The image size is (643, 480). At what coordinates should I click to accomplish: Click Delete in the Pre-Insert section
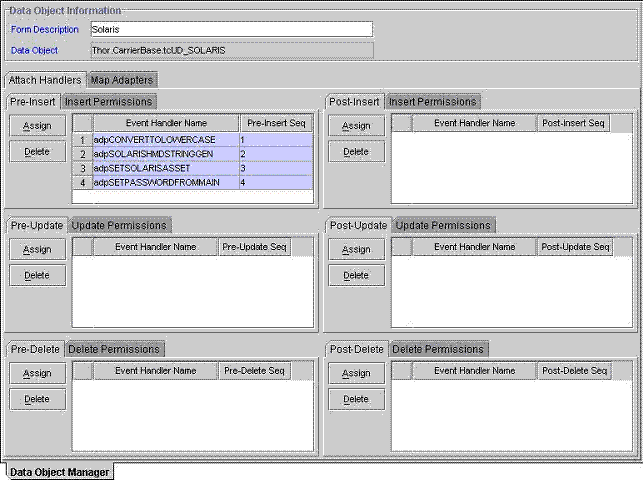point(37,152)
